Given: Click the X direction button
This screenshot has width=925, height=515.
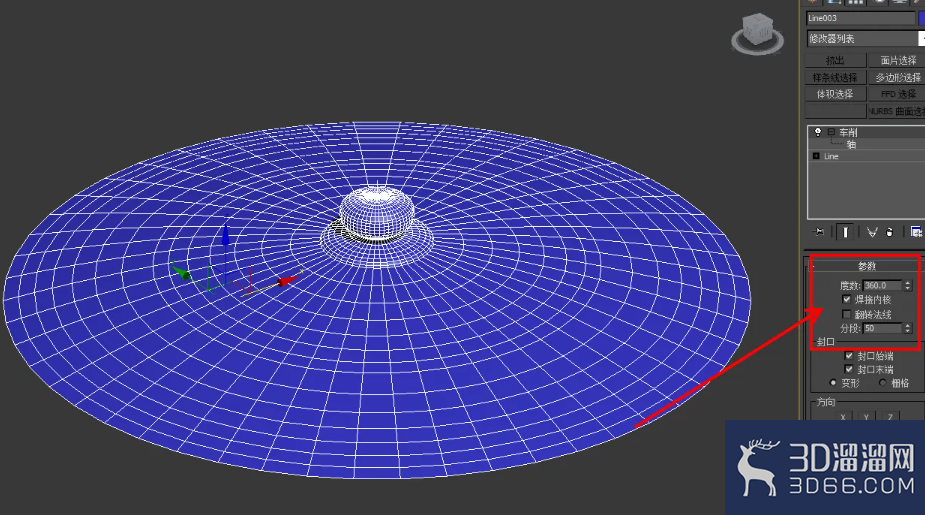Looking at the screenshot, I should coord(842,416).
